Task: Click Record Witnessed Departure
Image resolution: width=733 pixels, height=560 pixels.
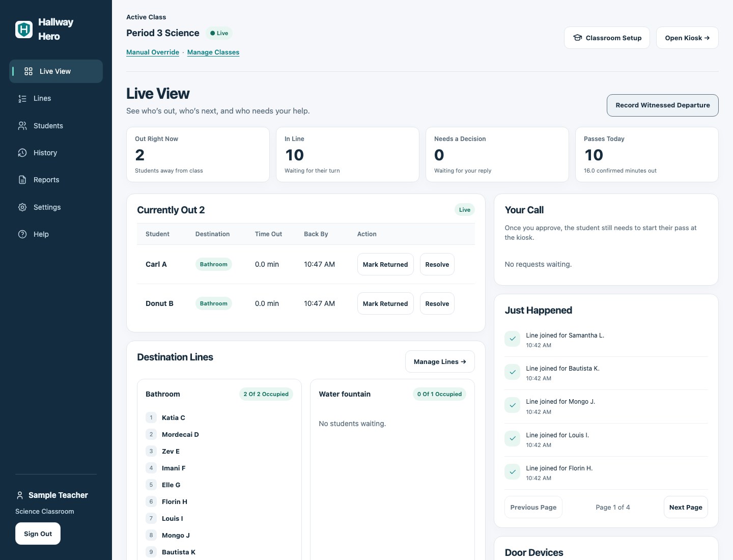Action: pos(663,105)
